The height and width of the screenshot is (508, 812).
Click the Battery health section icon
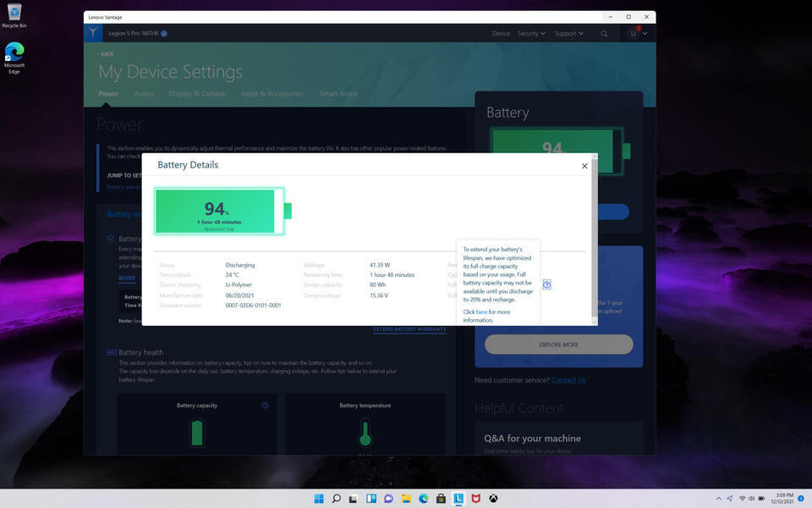coord(112,352)
